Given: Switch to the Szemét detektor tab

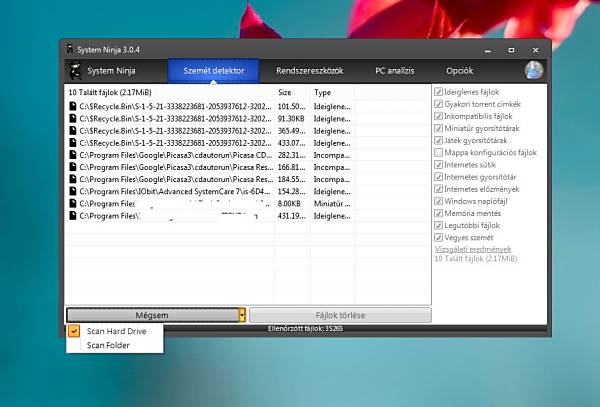Looking at the screenshot, I should [x=214, y=71].
